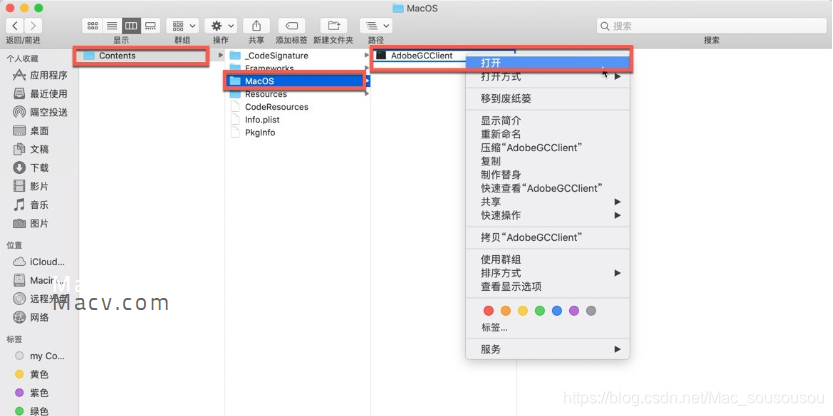Filter by 紫色 tag in sidebar
The height and width of the screenshot is (416, 833).
pos(31,393)
